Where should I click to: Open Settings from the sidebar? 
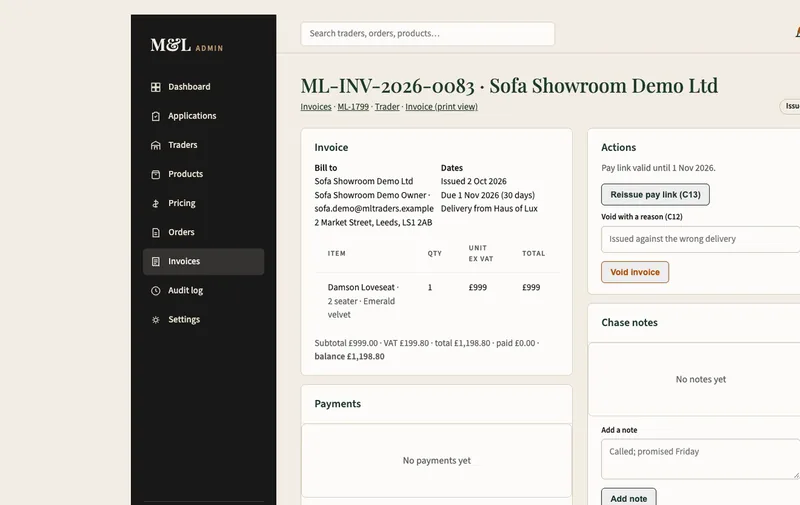pos(203,320)
